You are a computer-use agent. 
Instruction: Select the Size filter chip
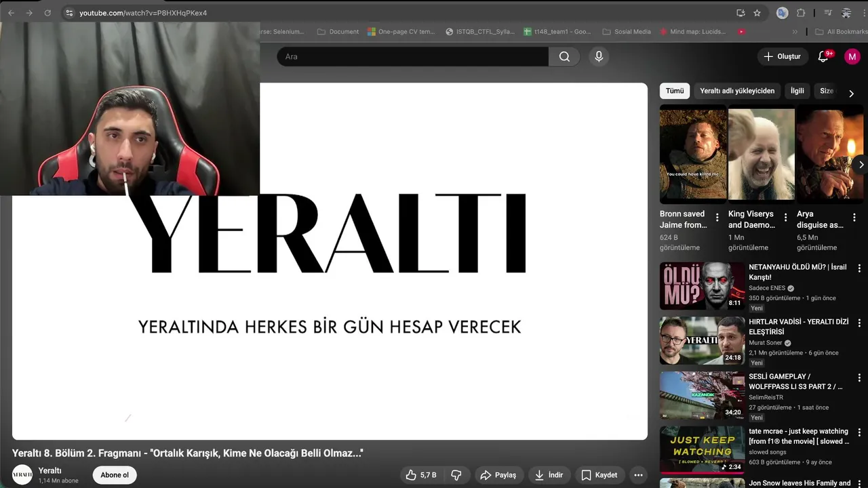click(827, 91)
